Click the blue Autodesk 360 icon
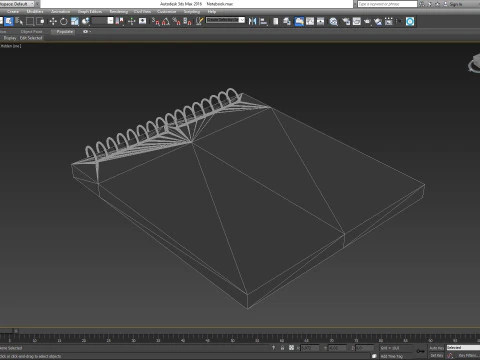 (x=410, y=21)
